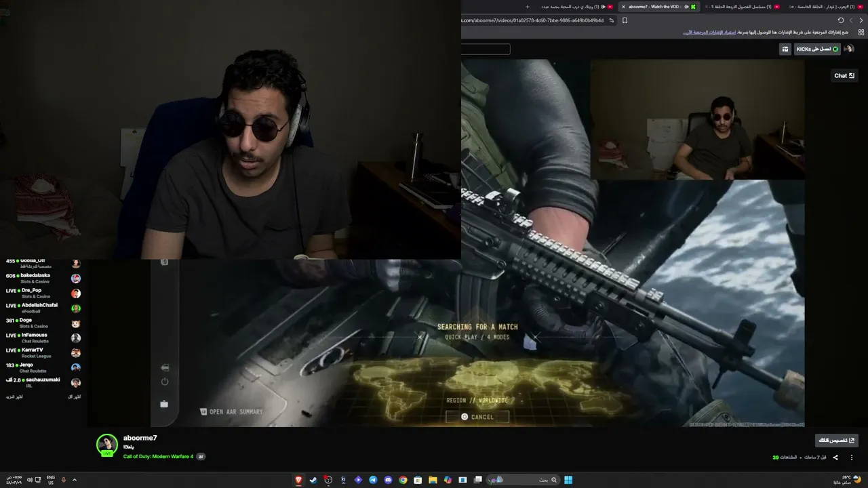
Task: Open the apps grid on bookmarks bar
Action: [x=861, y=32]
